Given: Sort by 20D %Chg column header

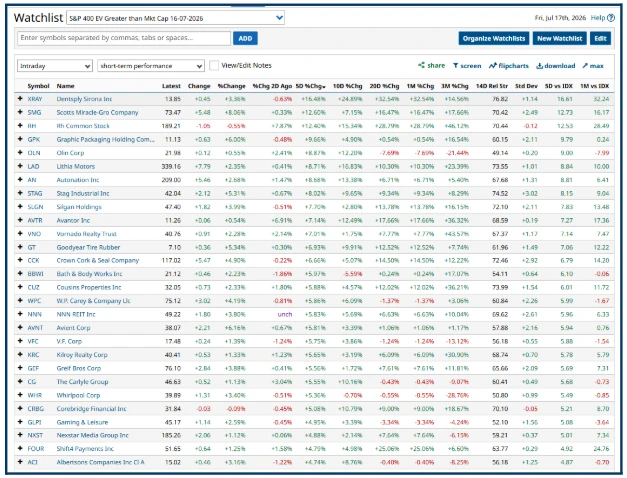Looking at the screenshot, I should (384, 86).
